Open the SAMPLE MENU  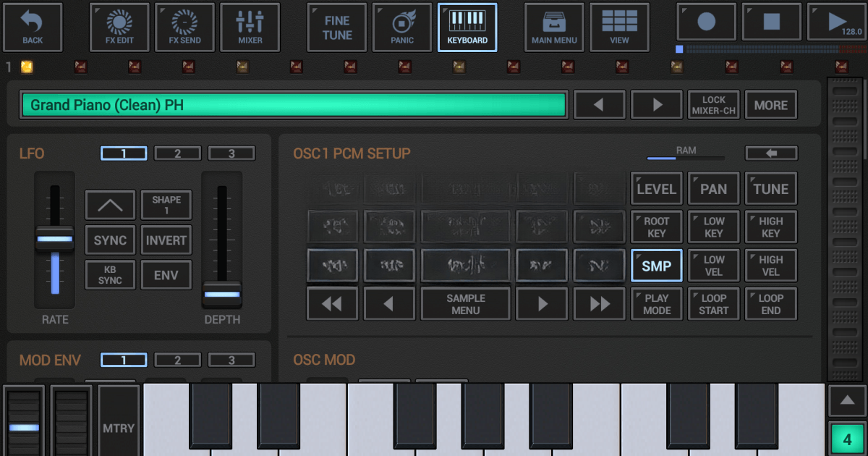click(465, 303)
